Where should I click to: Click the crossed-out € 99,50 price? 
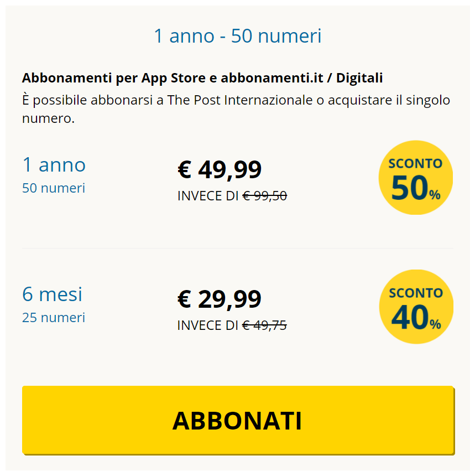point(265,196)
